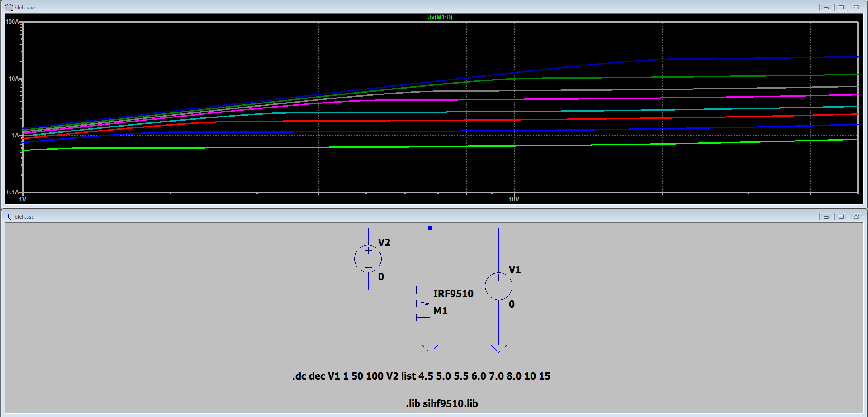Click the topmost blue trace in the plot
This screenshot has height=417, width=868.
[x=724, y=59]
